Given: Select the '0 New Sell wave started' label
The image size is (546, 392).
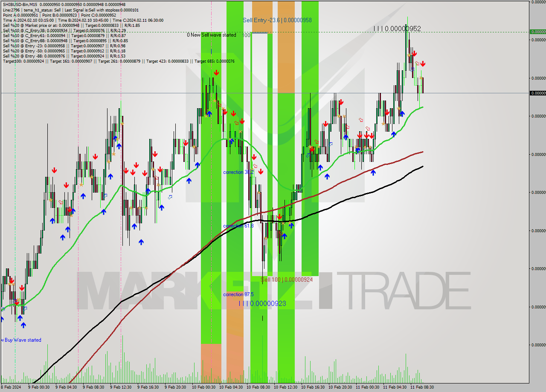Looking at the screenshot, I should [212, 35].
